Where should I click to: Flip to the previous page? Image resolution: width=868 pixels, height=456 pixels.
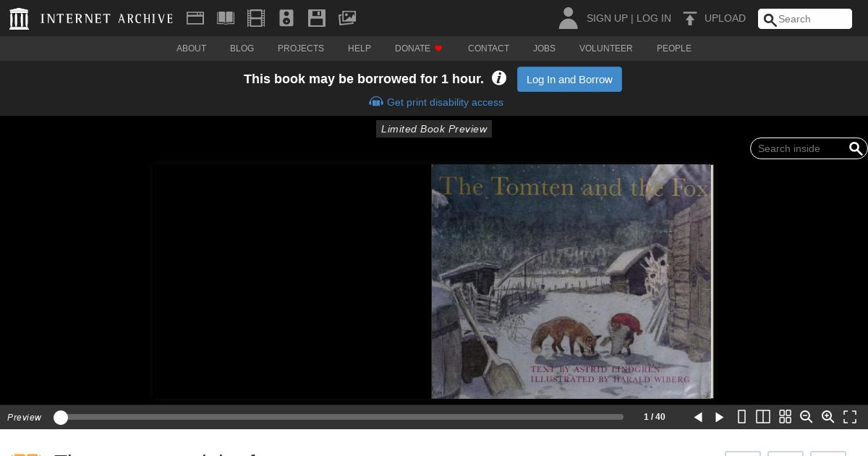(x=698, y=417)
